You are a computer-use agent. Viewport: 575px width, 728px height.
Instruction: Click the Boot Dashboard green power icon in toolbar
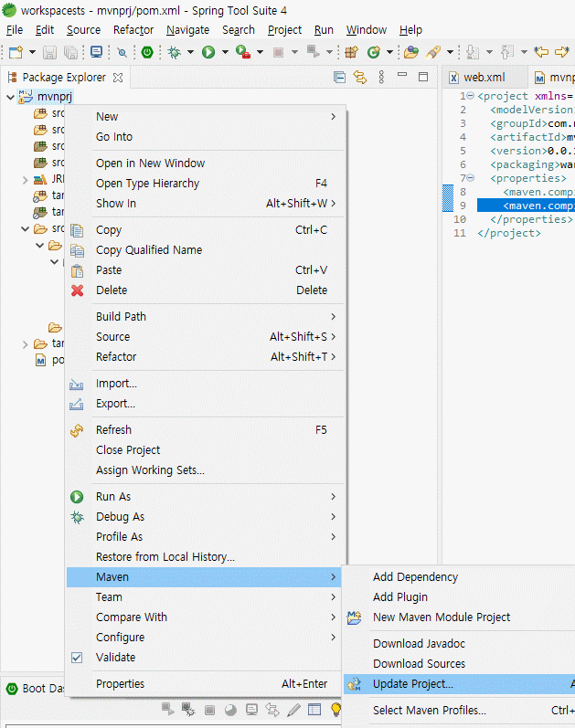tap(147, 52)
